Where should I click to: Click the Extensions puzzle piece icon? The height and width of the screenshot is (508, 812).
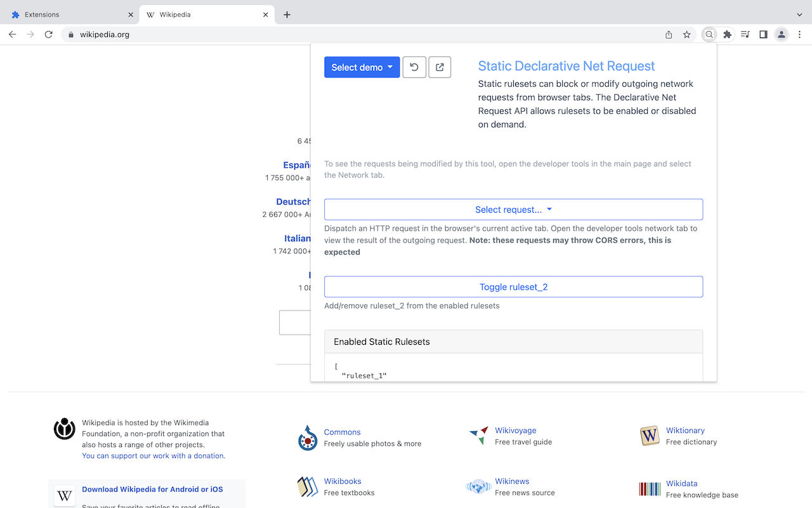click(x=727, y=34)
